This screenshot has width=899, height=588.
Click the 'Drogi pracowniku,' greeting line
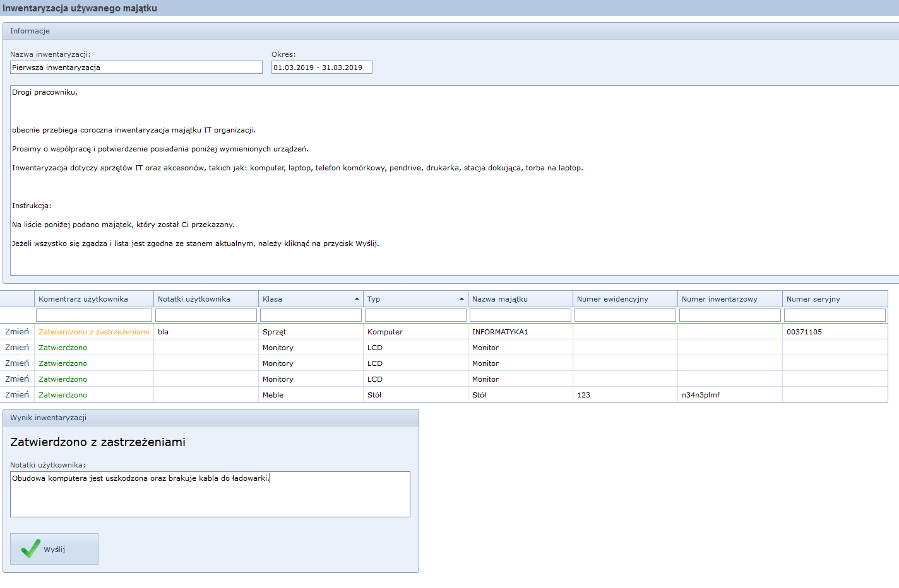click(45, 92)
